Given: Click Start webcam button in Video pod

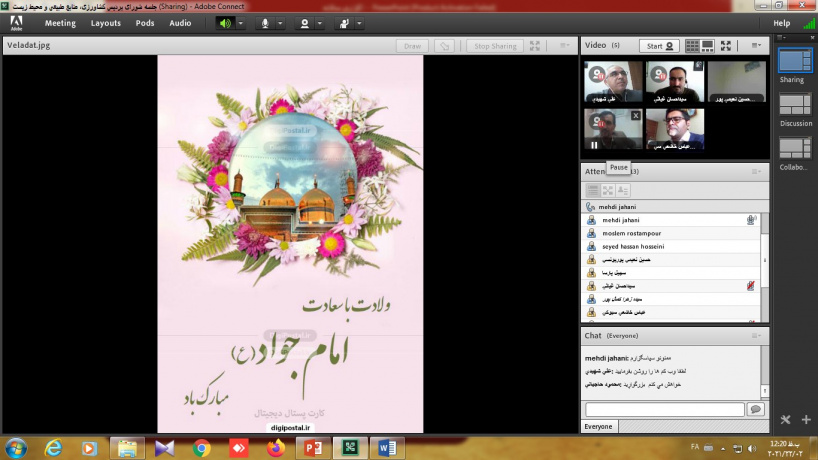Looking at the screenshot, I should (x=659, y=46).
